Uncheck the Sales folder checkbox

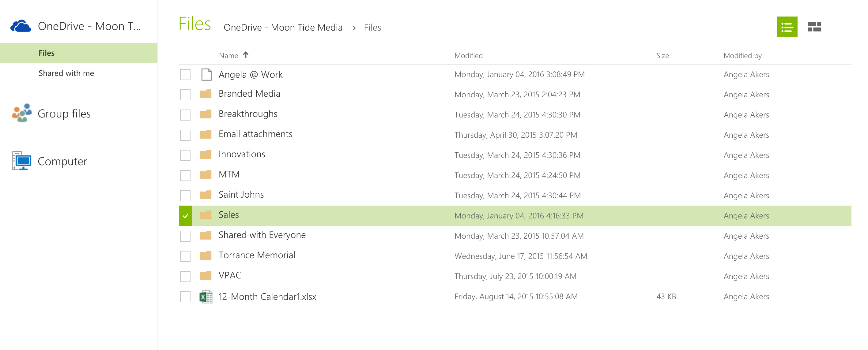click(x=185, y=216)
